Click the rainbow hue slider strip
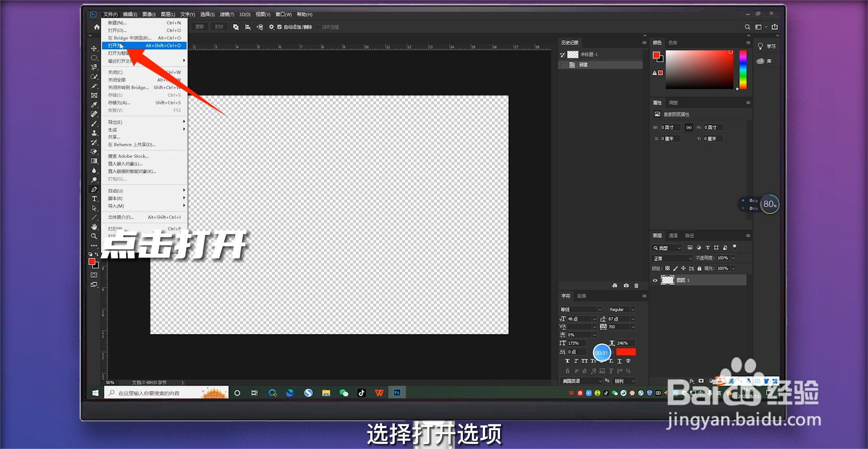Viewport: 868px width, 449px height. (743, 70)
